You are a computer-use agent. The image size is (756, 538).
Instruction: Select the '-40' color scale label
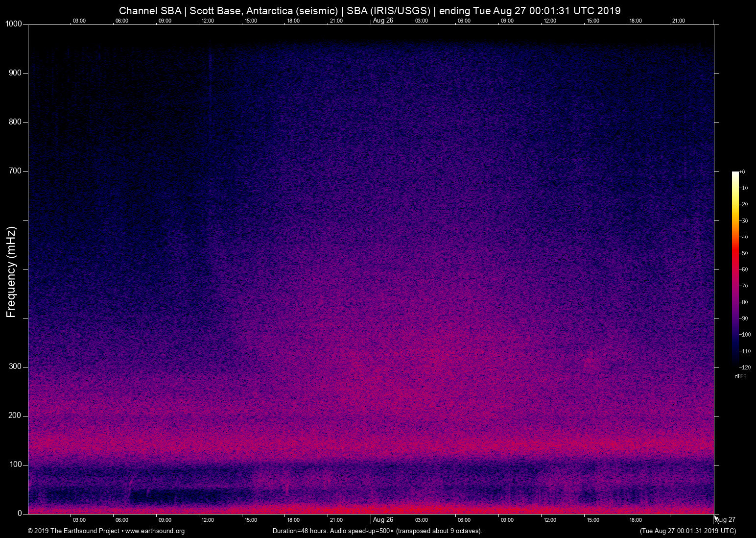tap(744, 237)
